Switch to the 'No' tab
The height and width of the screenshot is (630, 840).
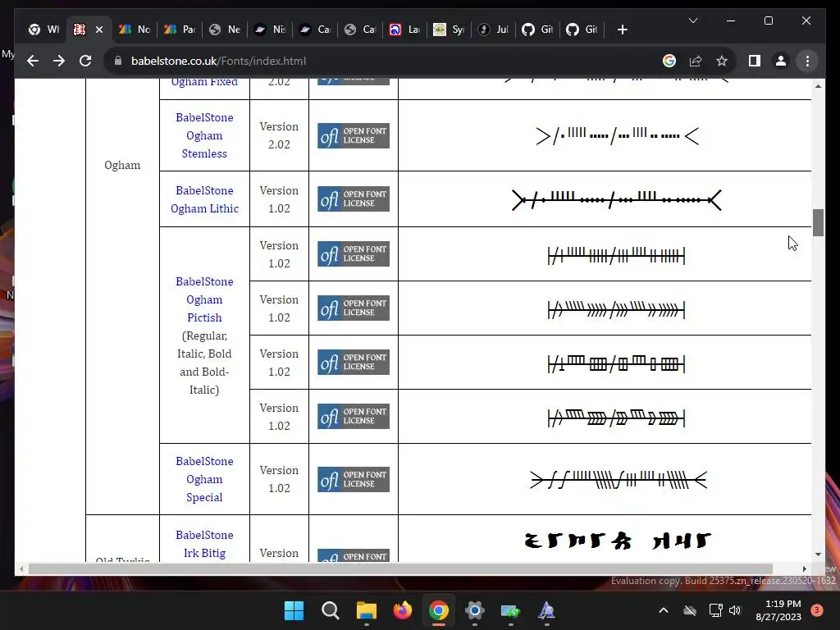135,30
